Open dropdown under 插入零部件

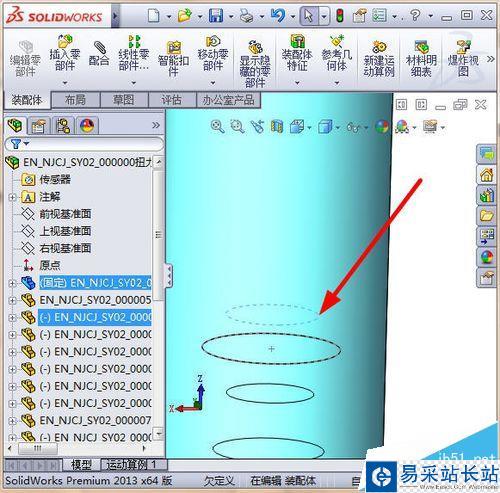tap(65, 82)
